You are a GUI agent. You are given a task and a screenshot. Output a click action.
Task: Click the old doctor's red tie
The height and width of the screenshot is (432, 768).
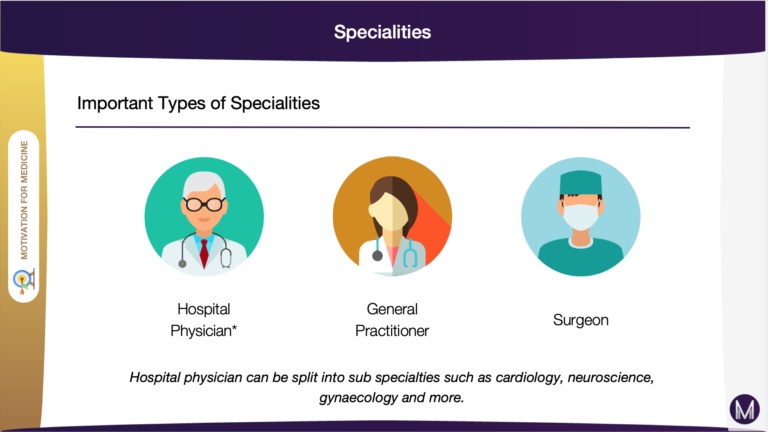click(x=204, y=253)
